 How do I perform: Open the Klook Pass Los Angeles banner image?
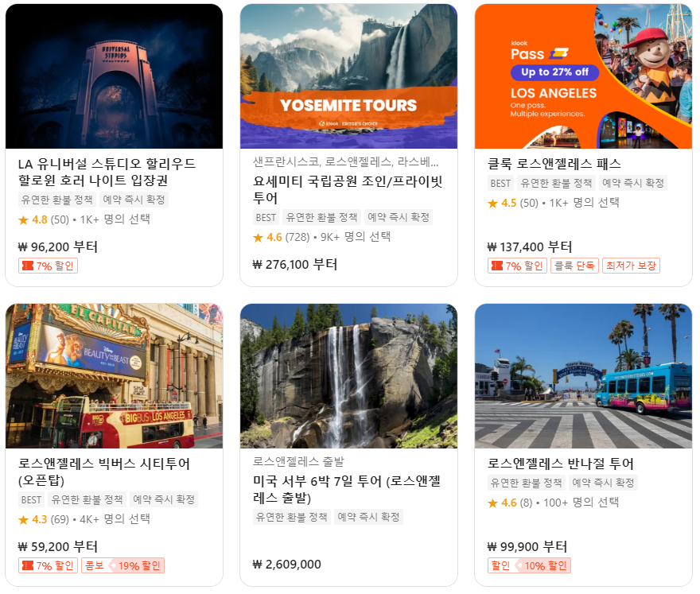pos(584,76)
